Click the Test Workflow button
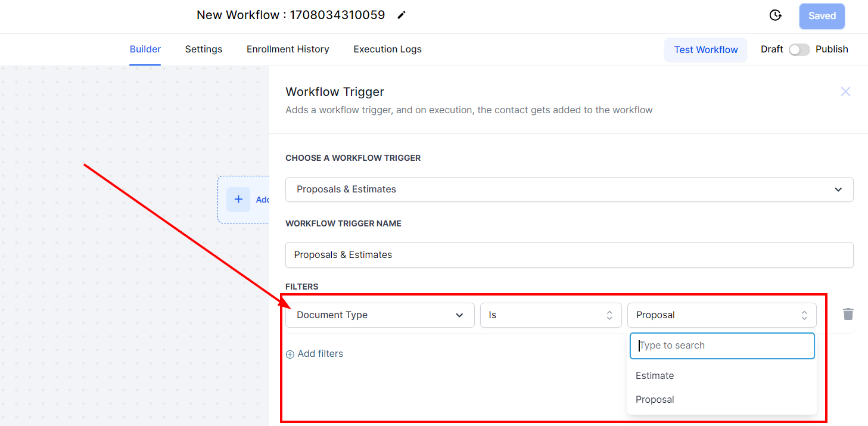 click(705, 50)
